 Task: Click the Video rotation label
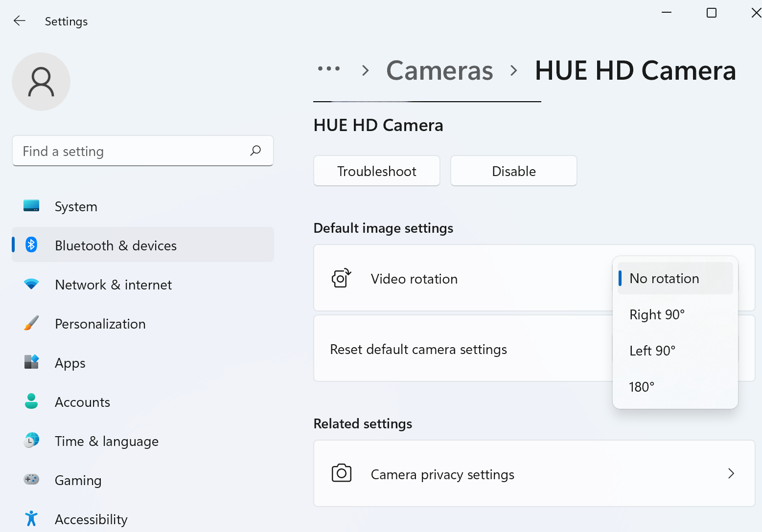(414, 279)
